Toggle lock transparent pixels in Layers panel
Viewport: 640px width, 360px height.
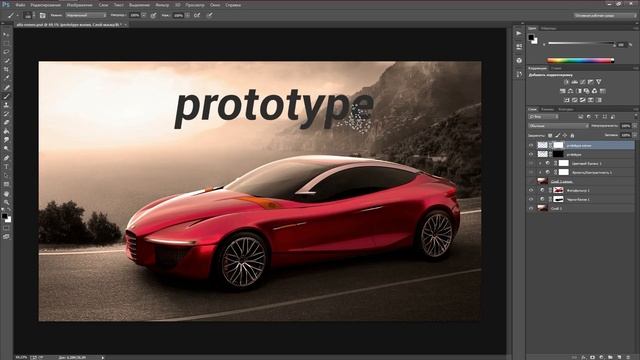point(550,135)
